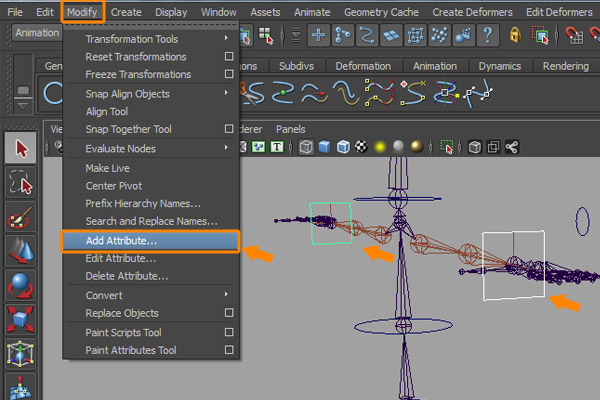This screenshot has height=400, width=600.
Task: Pick the Paint Selection brush tool
Action: coord(21,217)
